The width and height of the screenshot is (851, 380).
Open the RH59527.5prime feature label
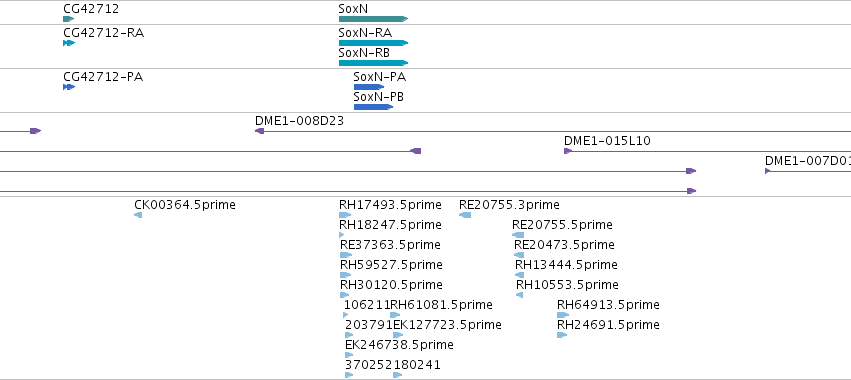[x=391, y=265]
